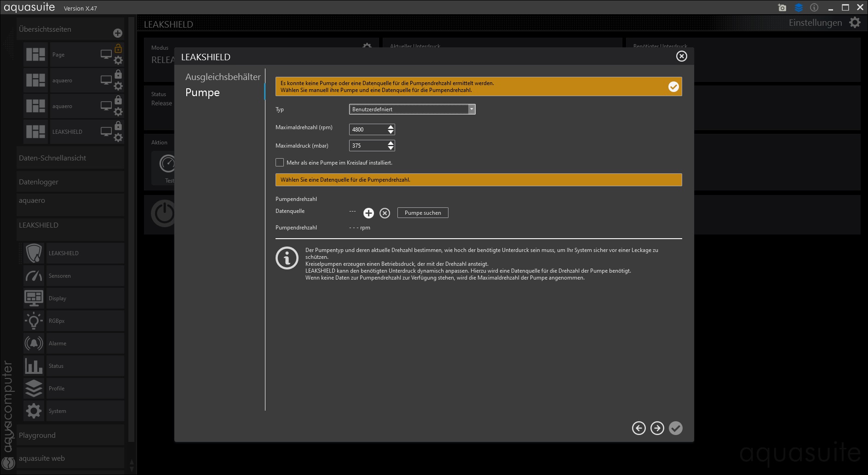This screenshot has height=475, width=868.
Task: Expand the aquaero device section
Action: (70, 205)
